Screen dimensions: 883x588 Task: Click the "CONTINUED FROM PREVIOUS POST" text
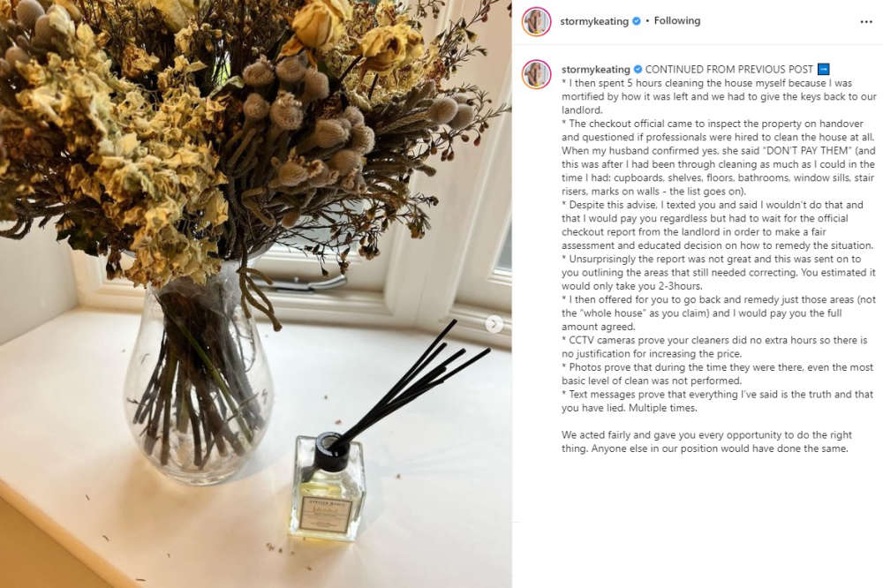coord(728,69)
